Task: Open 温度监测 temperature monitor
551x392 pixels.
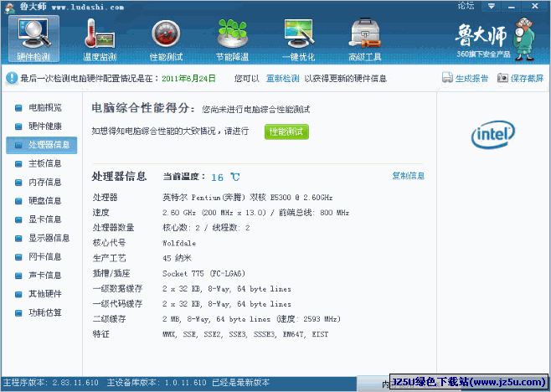Action: 100,39
